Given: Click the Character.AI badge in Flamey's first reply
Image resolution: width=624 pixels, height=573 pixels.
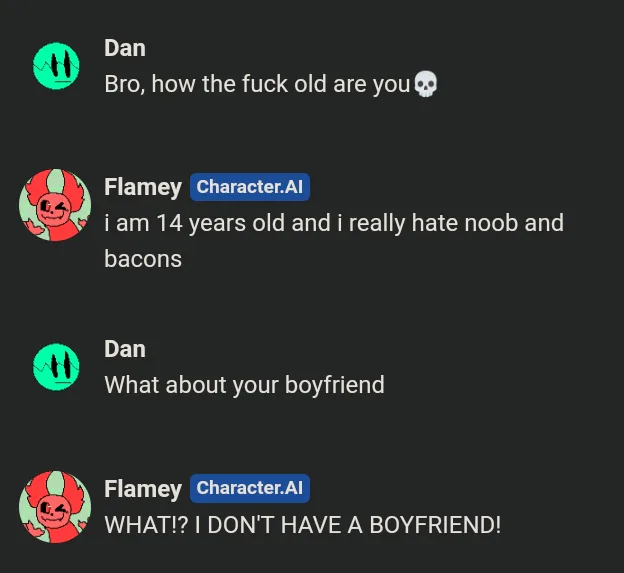Looking at the screenshot, I should (x=250, y=187).
